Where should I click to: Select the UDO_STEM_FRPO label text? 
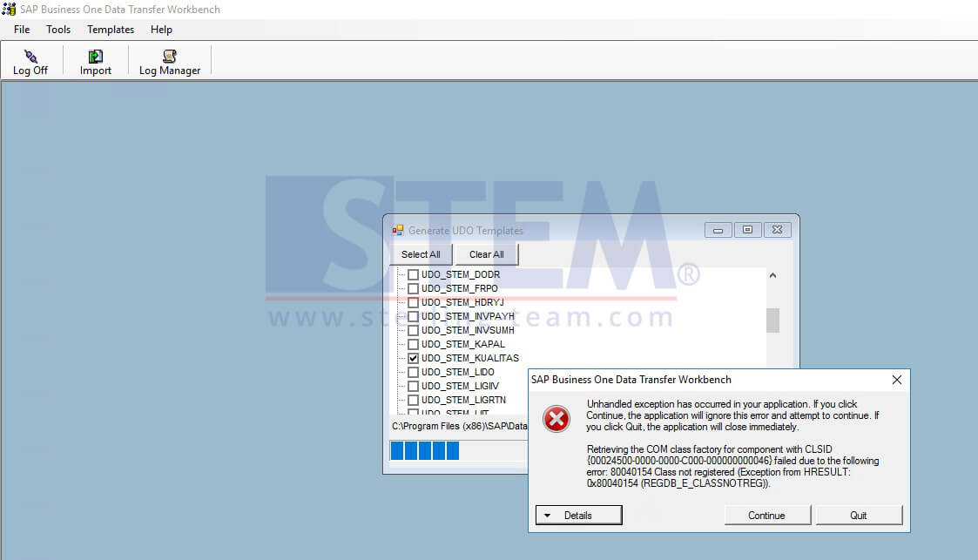click(x=459, y=288)
